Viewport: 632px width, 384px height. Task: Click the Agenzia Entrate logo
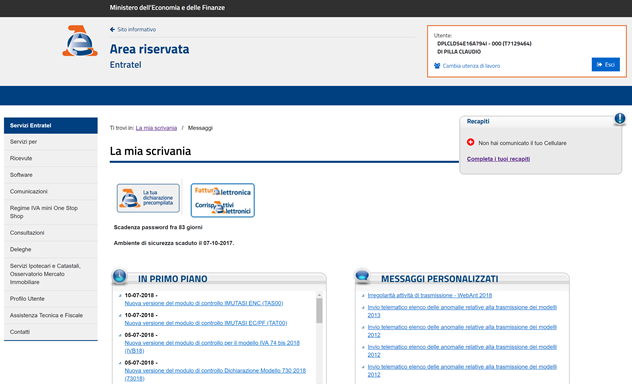pos(80,41)
